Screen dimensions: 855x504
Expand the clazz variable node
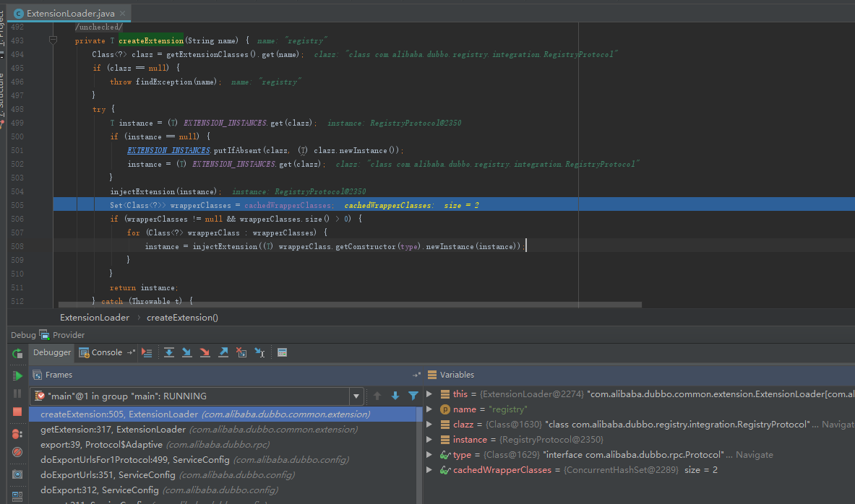pyautogui.click(x=429, y=425)
